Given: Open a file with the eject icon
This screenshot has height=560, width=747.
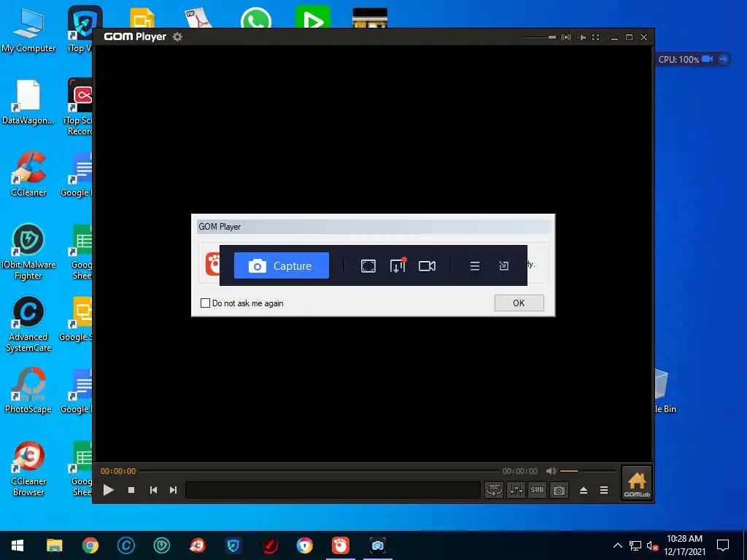Looking at the screenshot, I should click(x=583, y=490).
